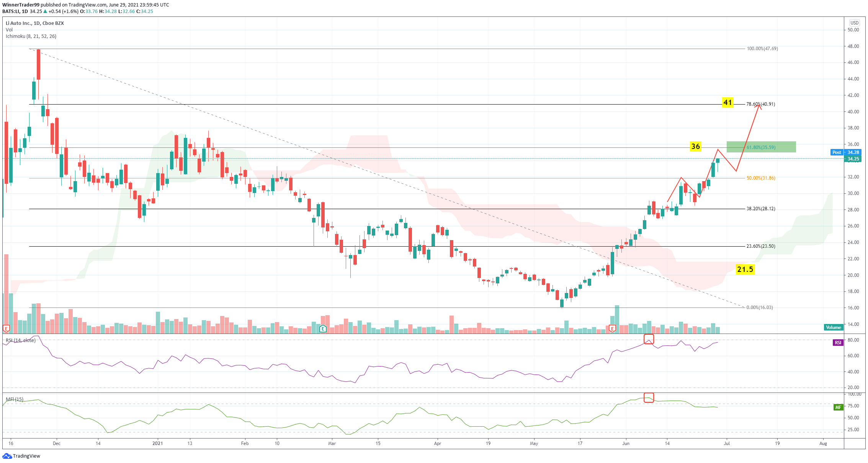868x463 pixels.
Task: Select the Jul date axis label
Action: tap(727, 443)
